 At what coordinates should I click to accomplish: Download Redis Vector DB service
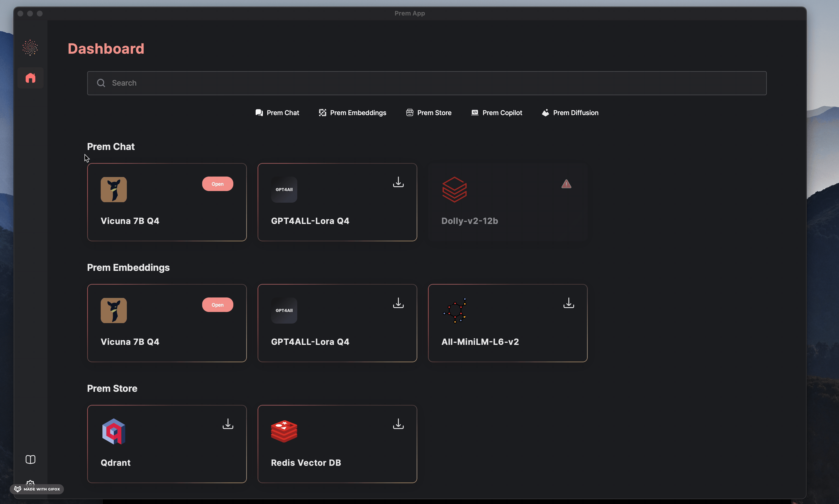(x=398, y=424)
